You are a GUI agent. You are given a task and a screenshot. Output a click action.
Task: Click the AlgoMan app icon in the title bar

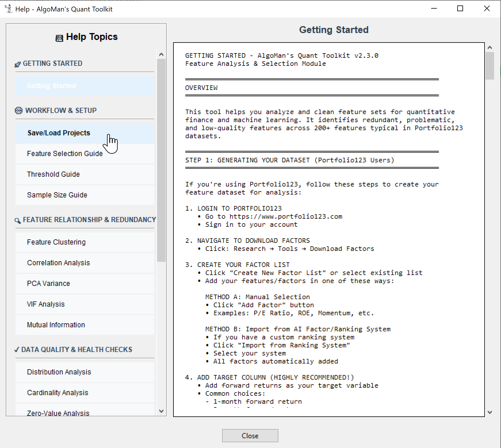point(9,9)
